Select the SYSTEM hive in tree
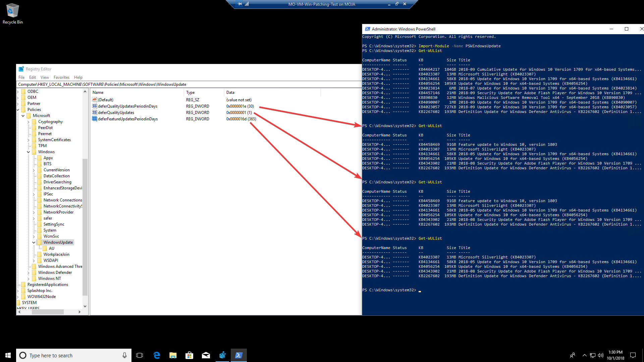This screenshot has height=362, width=644. [x=29, y=303]
